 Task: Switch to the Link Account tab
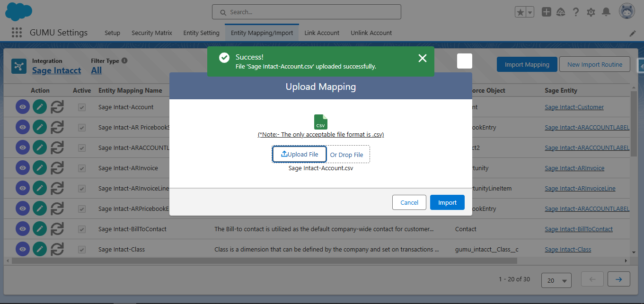[322, 33]
